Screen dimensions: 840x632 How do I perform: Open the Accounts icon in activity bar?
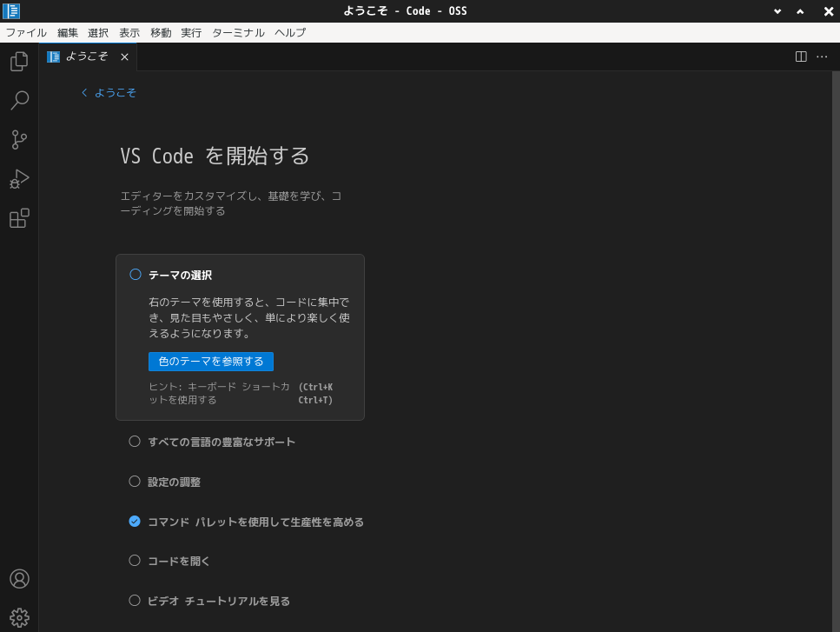(x=19, y=579)
